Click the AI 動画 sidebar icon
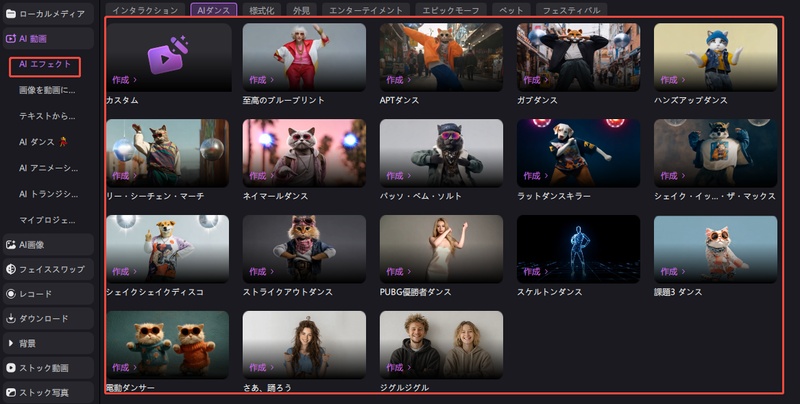The height and width of the screenshot is (404, 800). point(11,39)
